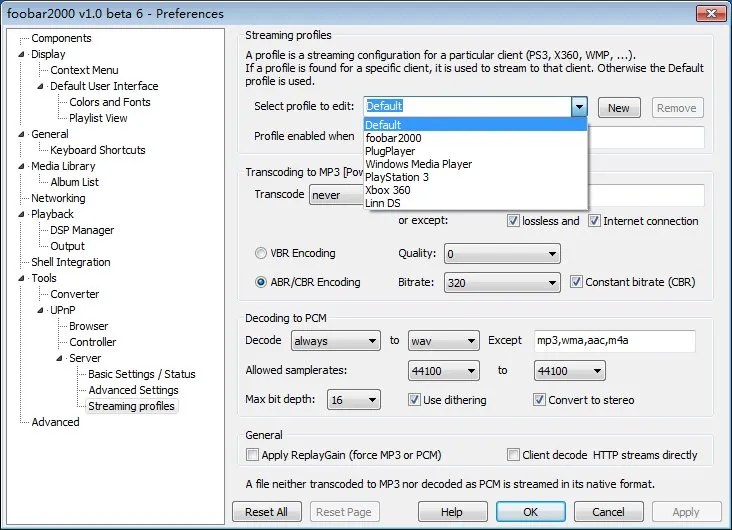Viewport: 732px width, 530px height.
Task: Open the maximum allowed samplerate dropdown
Action: pyautogui.click(x=570, y=371)
